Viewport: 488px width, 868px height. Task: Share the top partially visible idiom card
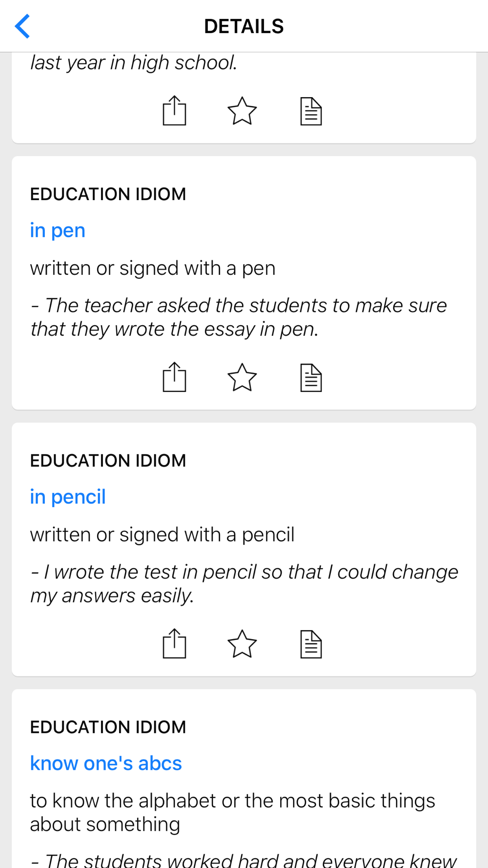[x=174, y=111]
